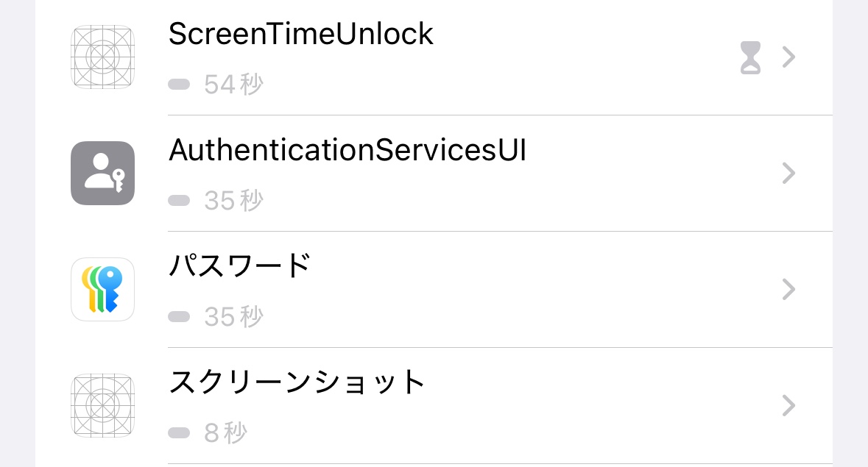Screen dimensions: 868x467
Task: Tap usage bar under パスワード
Action: click(x=179, y=317)
